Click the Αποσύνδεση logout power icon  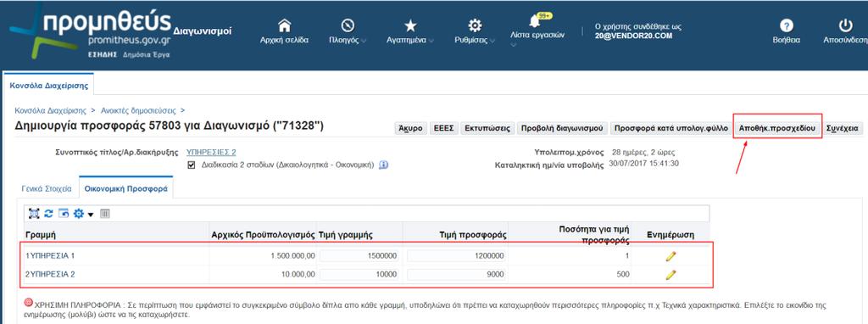coord(845,25)
